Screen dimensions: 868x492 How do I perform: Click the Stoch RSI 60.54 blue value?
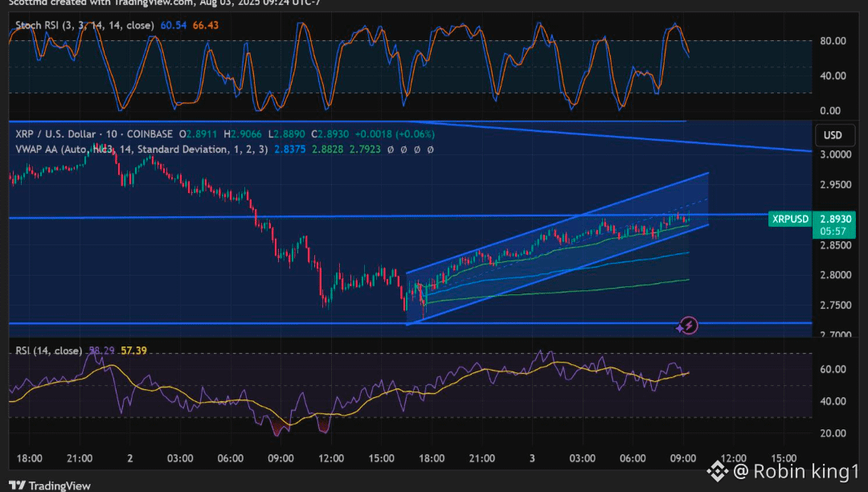point(174,26)
